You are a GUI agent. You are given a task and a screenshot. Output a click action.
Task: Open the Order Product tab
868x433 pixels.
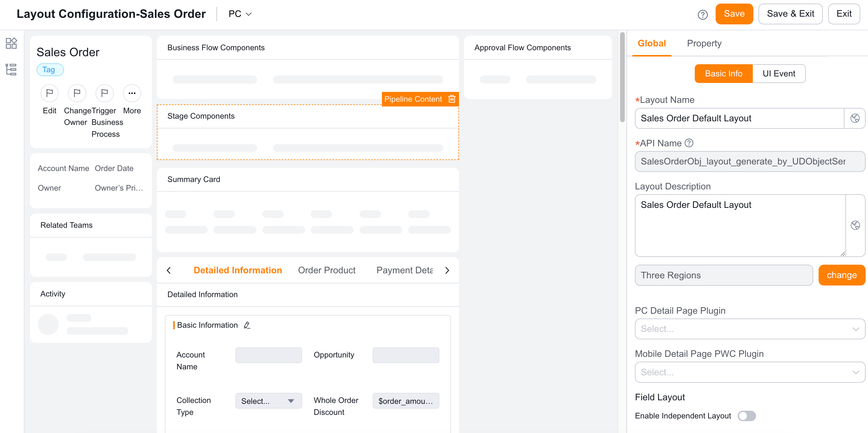(x=327, y=270)
